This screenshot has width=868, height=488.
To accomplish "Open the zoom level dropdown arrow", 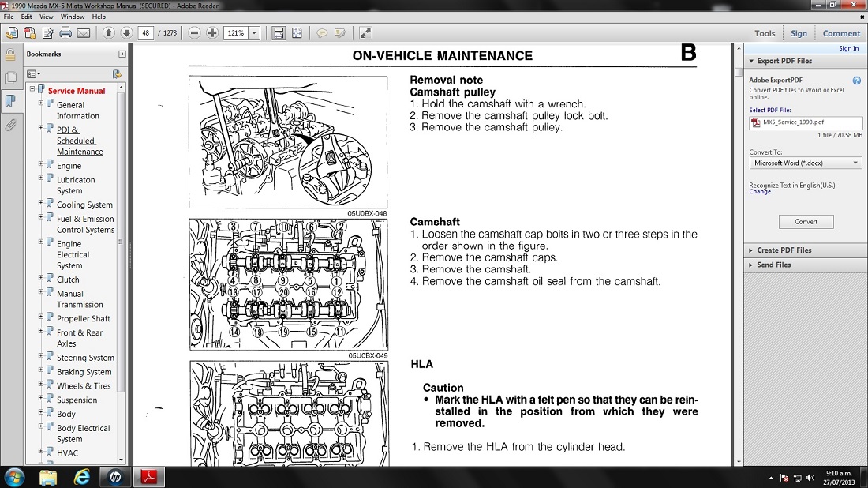I will 254,33.
